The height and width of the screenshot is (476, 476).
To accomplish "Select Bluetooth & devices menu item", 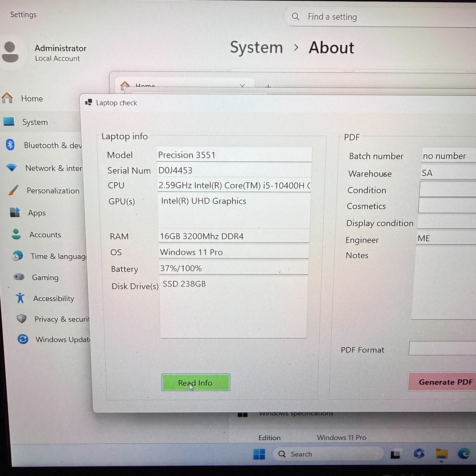I will click(x=53, y=145).
